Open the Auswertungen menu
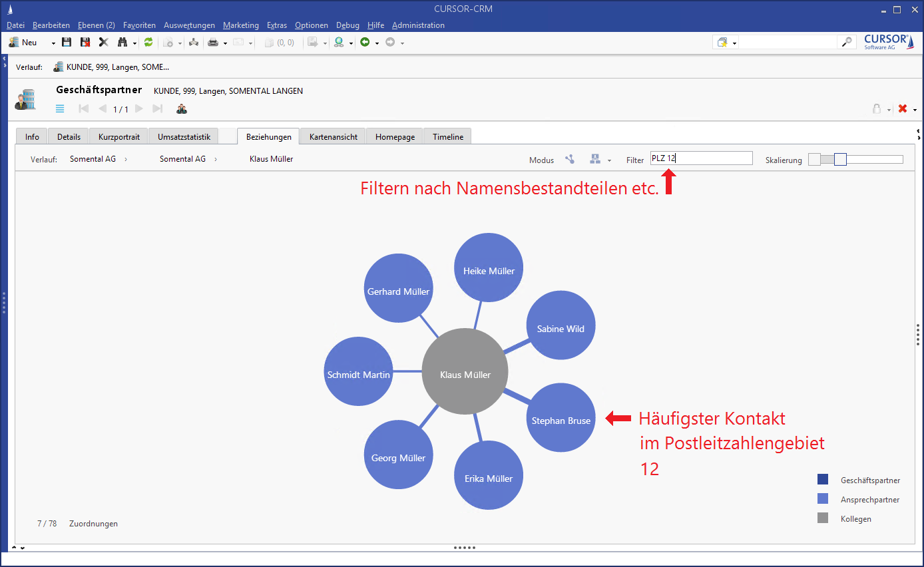Image resolution: width=924 pixels, height=567 pixels. [189, 25]
